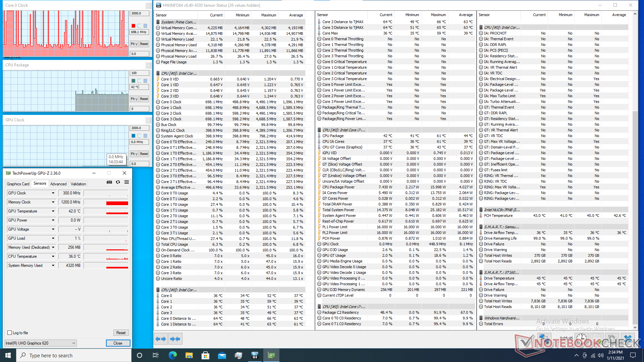Screen dimensions: 644x362
Task: Click the GPU-Z refresh icon
Action: pyautogui.click(x=118, y=182)
